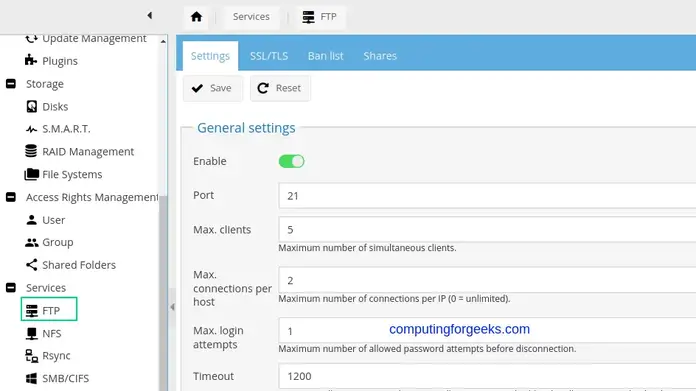
Task: Select Plugins label in the sidebar
Action: click(x=60, y=61)
